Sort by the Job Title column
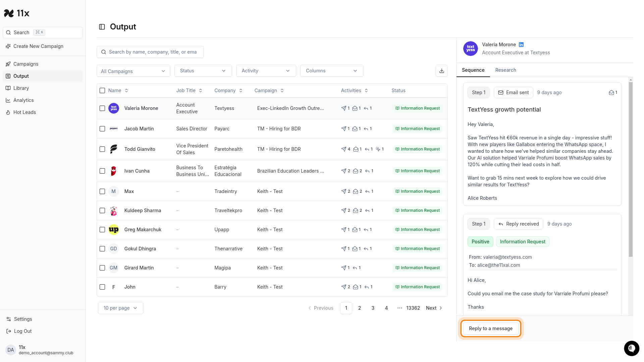Screen dimensions: 644x362 pyautogui.click(x=189, y=90)
